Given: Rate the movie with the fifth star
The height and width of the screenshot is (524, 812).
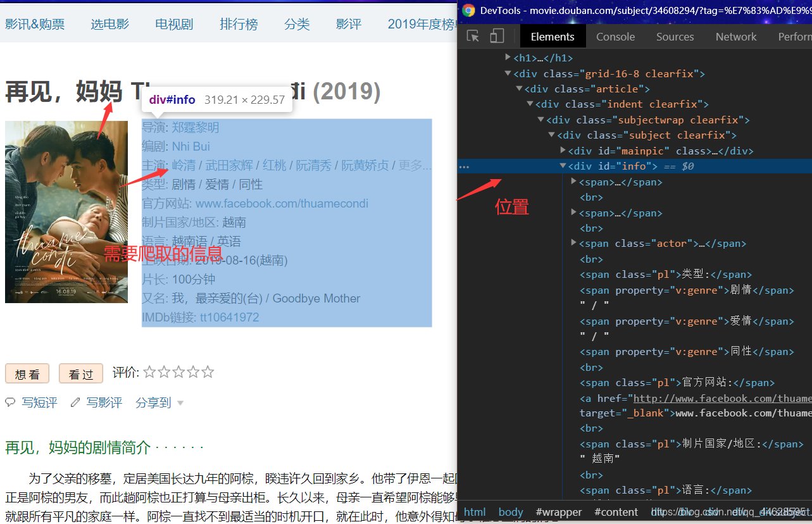Looking at the screenshot, I should point(208,372).
